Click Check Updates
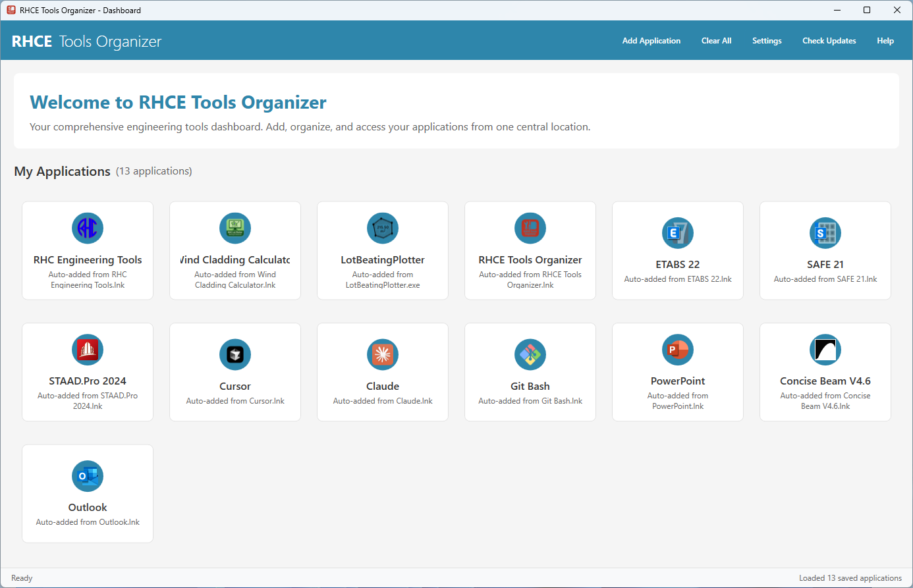 point(829,40)
